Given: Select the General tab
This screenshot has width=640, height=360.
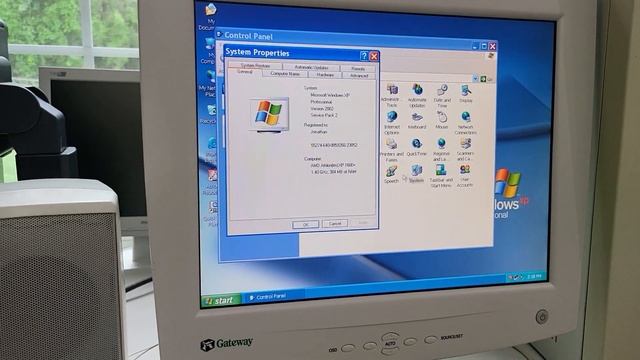Looking at the screenshot, I should (244, 72).
